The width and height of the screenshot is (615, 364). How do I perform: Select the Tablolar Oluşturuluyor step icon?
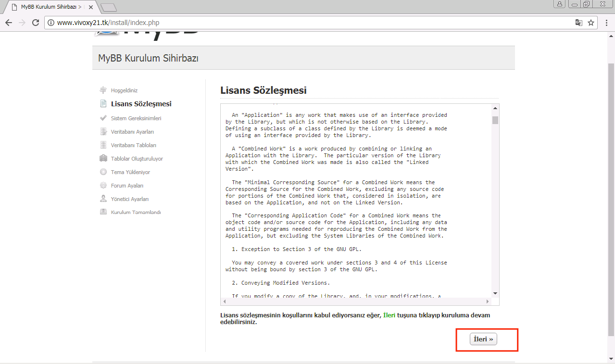tap(103, 158)
